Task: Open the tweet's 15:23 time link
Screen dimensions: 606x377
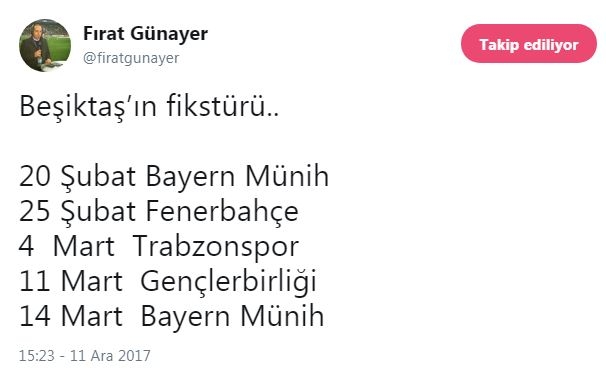Action: [37, 356]
